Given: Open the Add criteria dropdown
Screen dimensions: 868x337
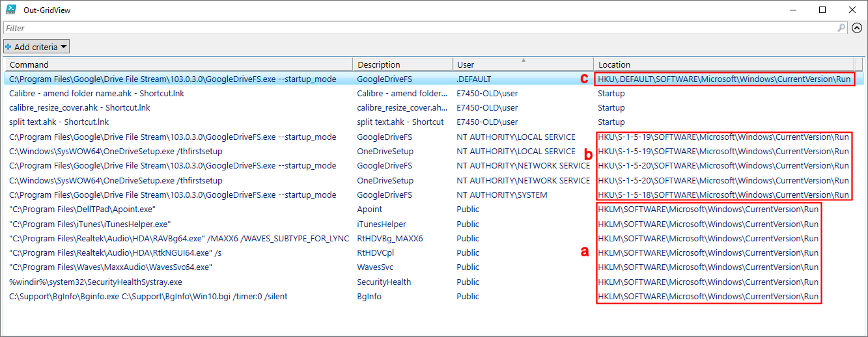Looking at the screenshot, I should 36,47.
